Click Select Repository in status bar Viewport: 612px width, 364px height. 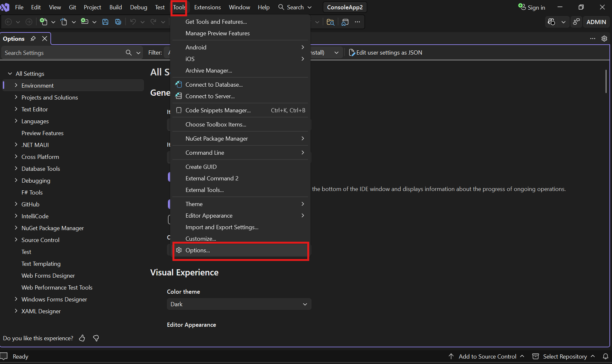(x=564, y=356)
